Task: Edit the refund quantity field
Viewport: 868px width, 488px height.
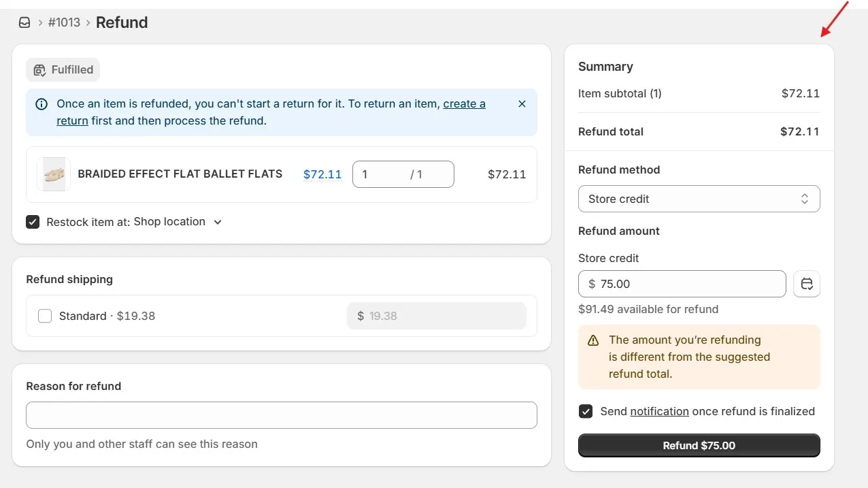Action: [x=403, y=174]
